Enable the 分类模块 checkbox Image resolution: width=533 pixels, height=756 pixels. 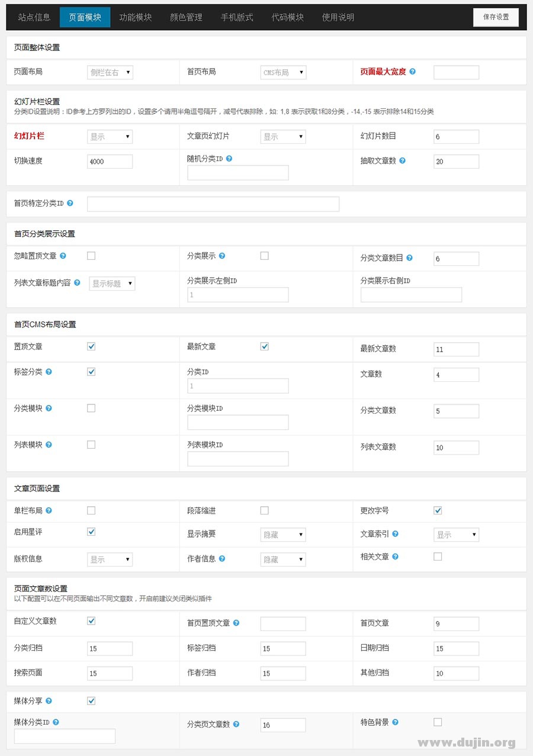click(91, 408)
